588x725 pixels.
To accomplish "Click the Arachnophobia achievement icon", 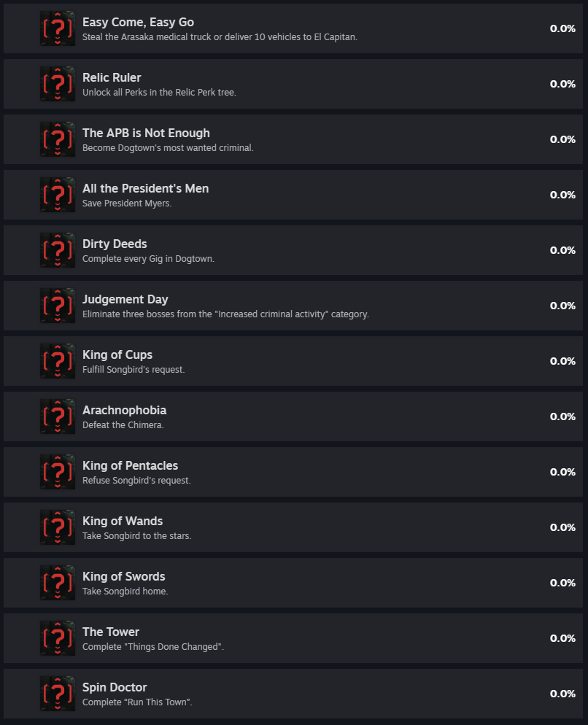I will (x=57, y=416).
